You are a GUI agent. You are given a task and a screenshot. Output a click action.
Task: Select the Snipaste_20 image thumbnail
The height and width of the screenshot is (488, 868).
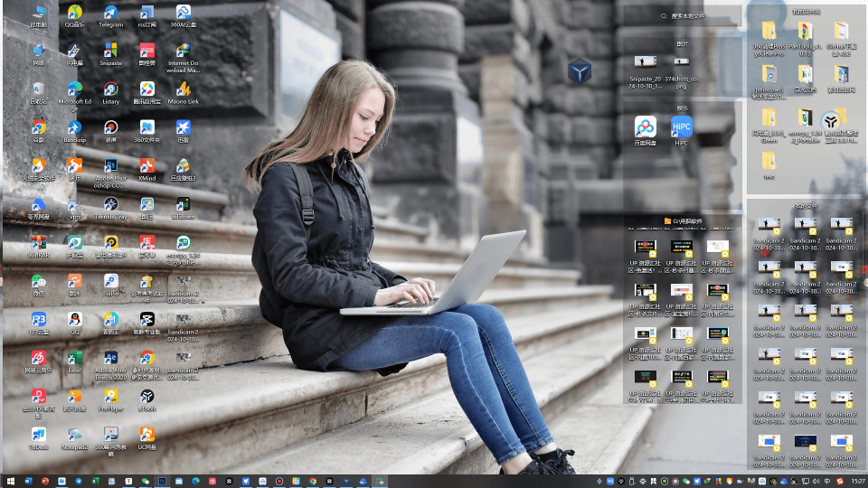[645, 62]
